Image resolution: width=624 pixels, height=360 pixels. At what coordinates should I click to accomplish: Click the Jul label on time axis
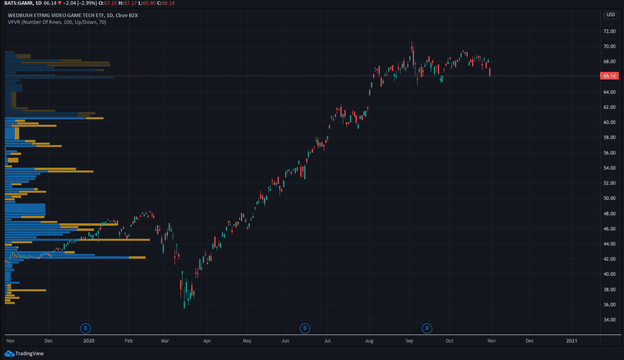point(328,341)
